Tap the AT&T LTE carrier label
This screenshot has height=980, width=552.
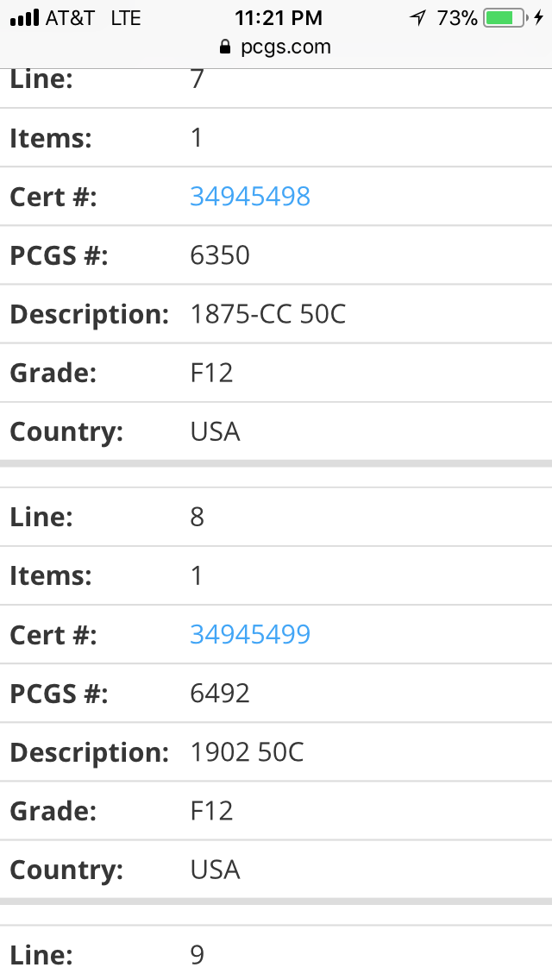pyautogui.click(x=93, y=18)
